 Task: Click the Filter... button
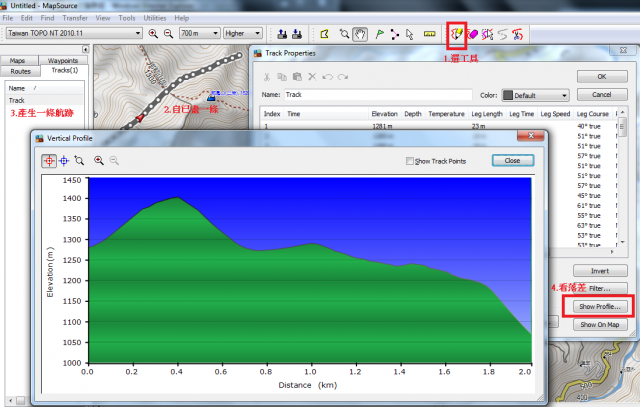point(600,288)
